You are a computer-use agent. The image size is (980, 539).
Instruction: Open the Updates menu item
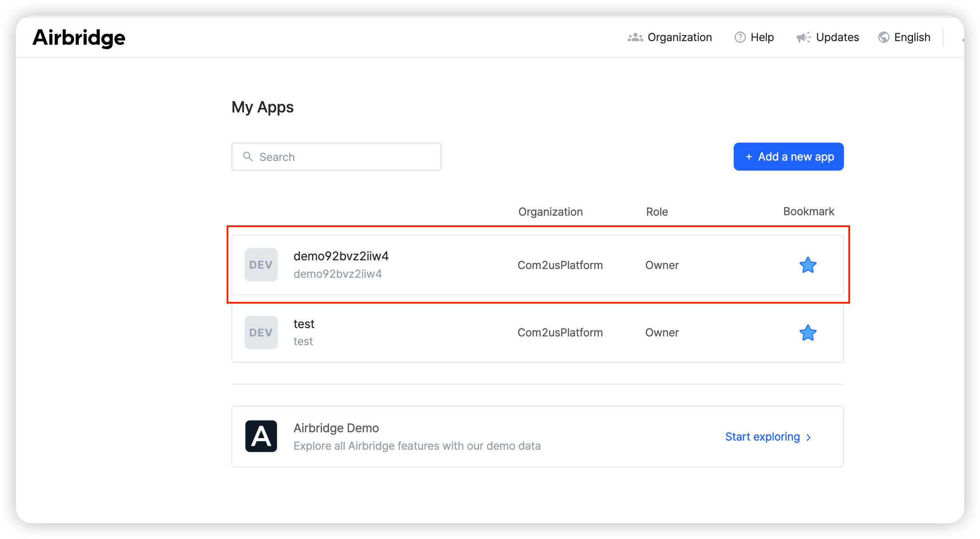pos(837,38)
